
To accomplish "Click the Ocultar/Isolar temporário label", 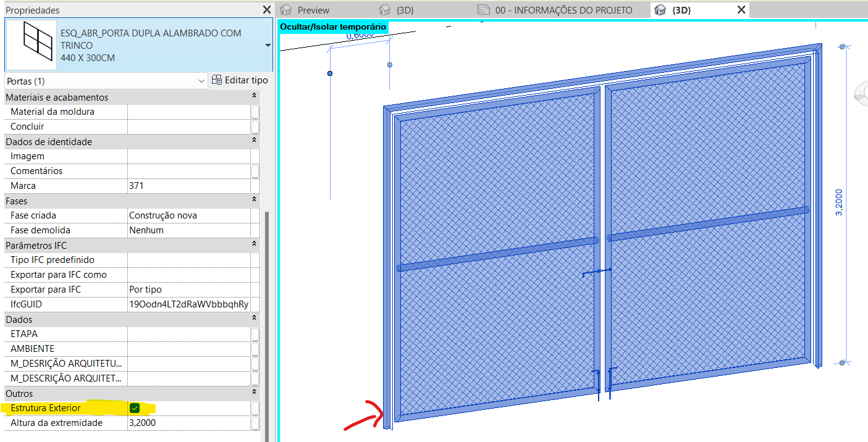I will click(333, 27).
